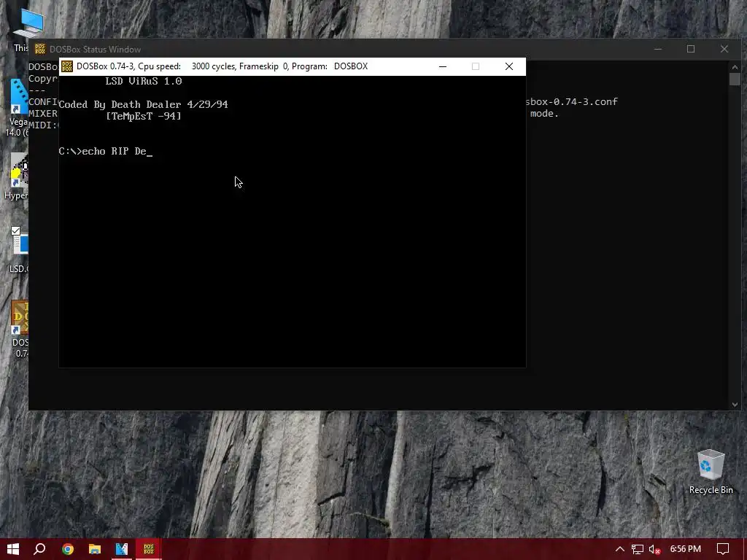Open the Windows Start menu

click(13, 549)
